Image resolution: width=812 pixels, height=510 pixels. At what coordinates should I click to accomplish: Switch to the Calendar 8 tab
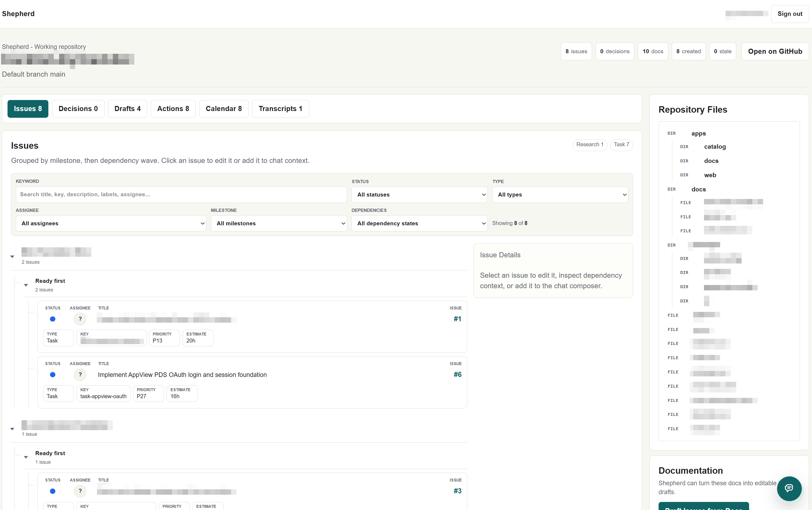pos(224,109)
